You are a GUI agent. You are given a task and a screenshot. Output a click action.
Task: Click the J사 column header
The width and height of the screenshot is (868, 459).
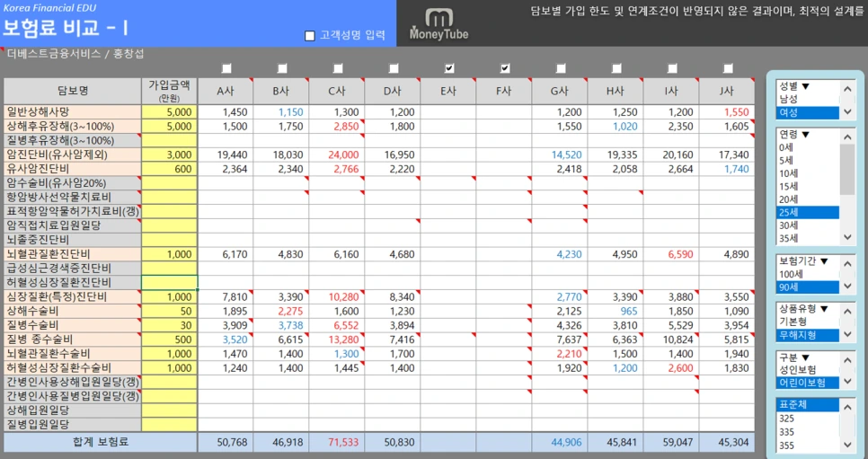(x=727, y=91)
